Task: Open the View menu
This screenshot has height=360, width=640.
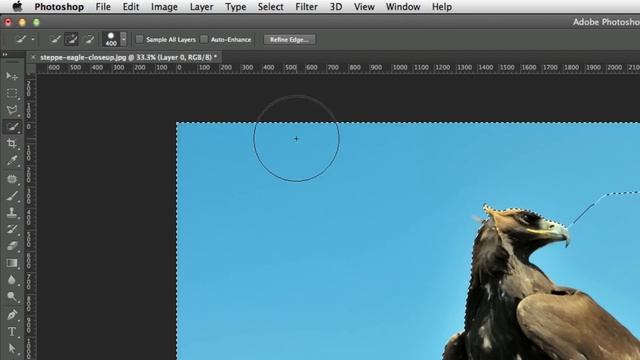Action: click(364, 7)
